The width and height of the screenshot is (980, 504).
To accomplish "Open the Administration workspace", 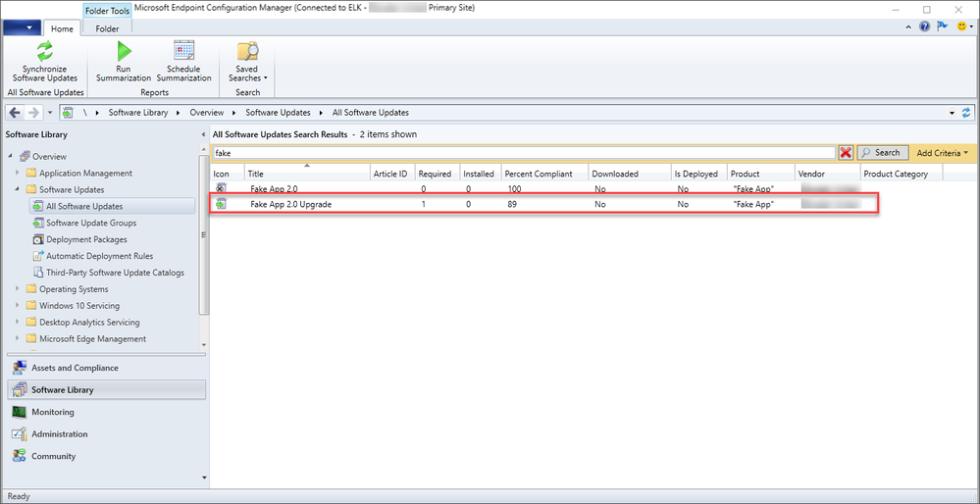I will pyautogui.click(x=106, y=434).
